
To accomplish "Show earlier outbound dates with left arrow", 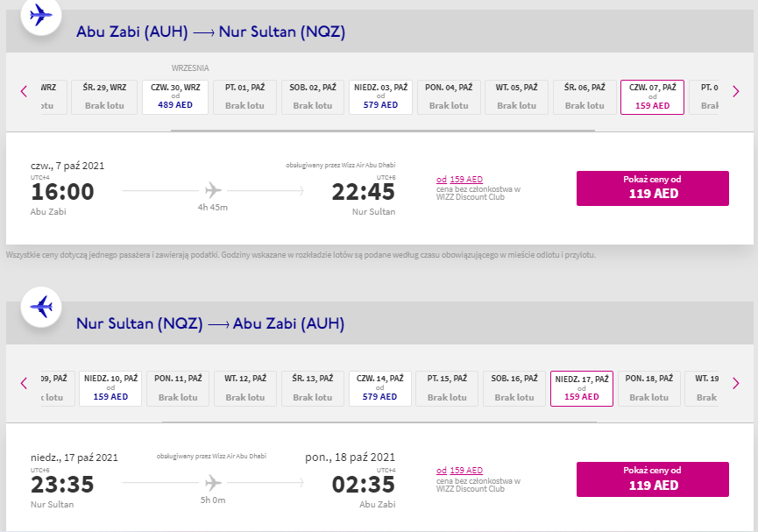I will 24,91.
